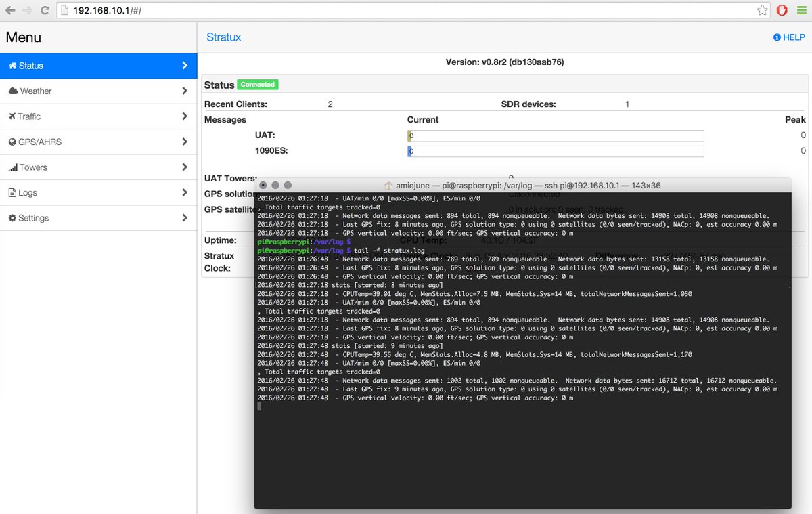Expand the Traffic menu chevron
This screenshot has height=514, width=812.
tap(185, 116)
